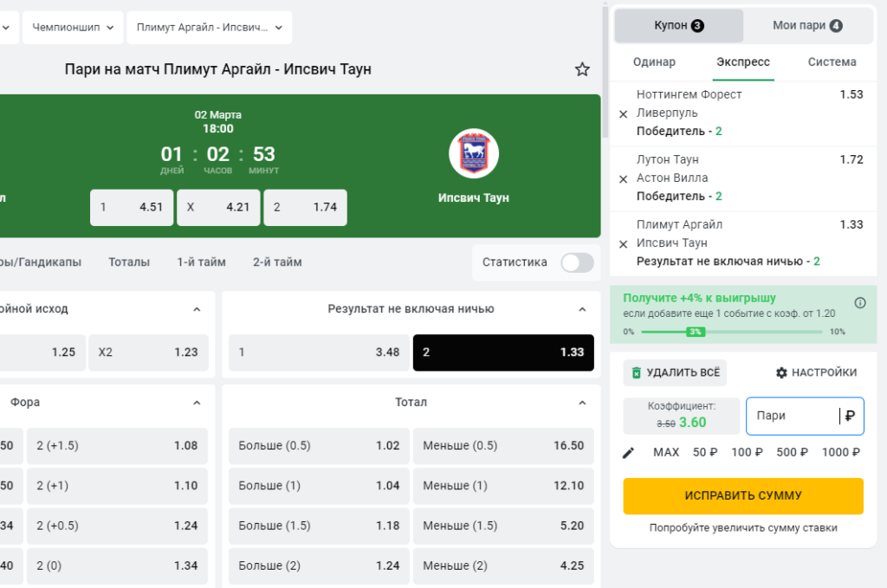Select handicap 2 (+0.5) at 1.24
The height and width of the screenshot is (588, 887).
pyautogui.click(x=117, y=526)
